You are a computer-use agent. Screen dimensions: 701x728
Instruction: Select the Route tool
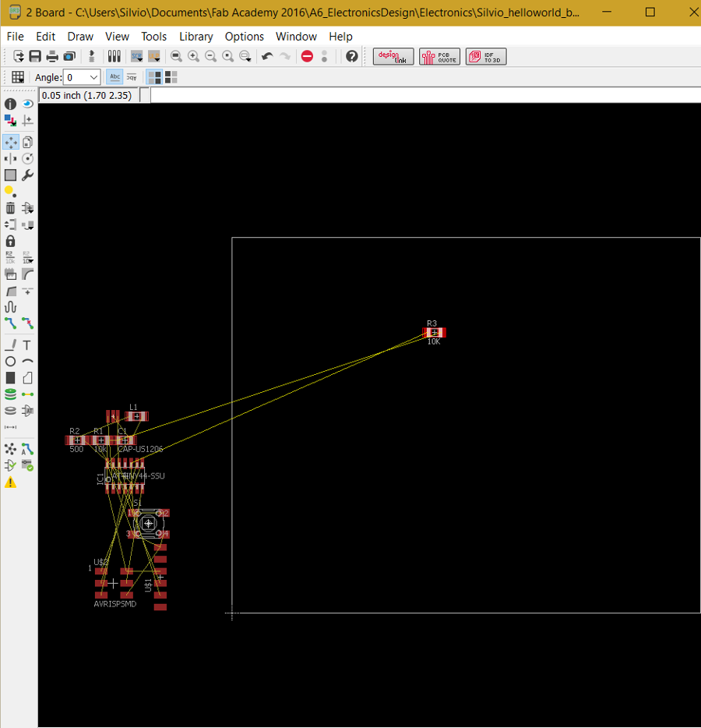(x=10, y=323)
